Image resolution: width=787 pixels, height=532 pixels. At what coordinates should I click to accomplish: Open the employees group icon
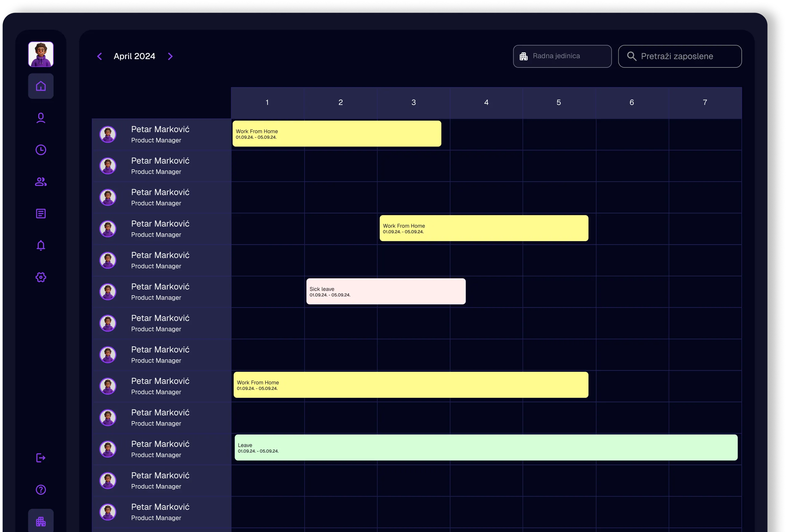click(x=41, y=182)
